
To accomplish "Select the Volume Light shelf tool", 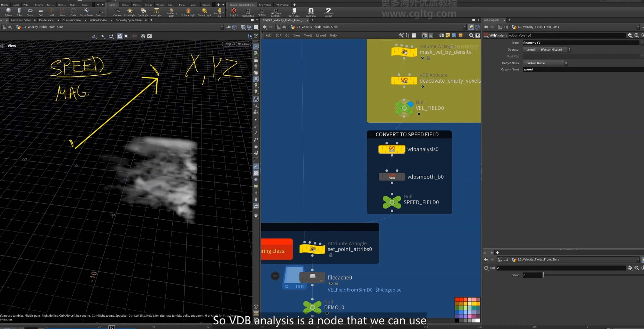I will tap(188, 12).
